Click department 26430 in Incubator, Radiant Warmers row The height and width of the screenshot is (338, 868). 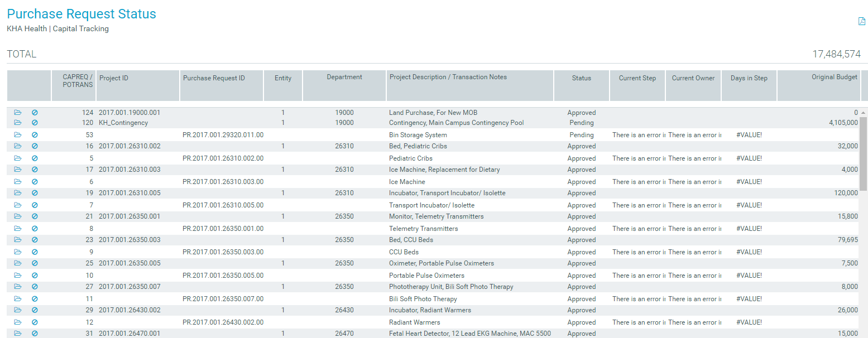coord(344,310)
